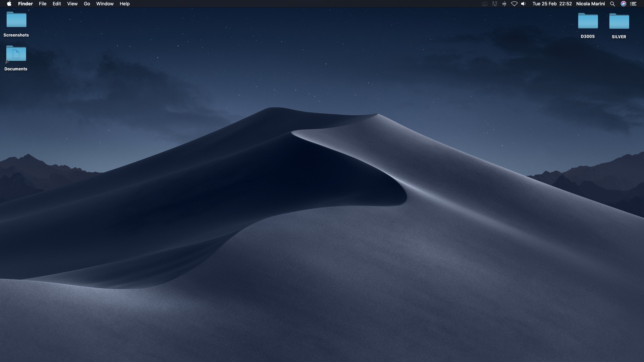The width and height of the screenshot is (644, 362).
Task: Activate Siri from menu bar
Action: pos(623,4)
